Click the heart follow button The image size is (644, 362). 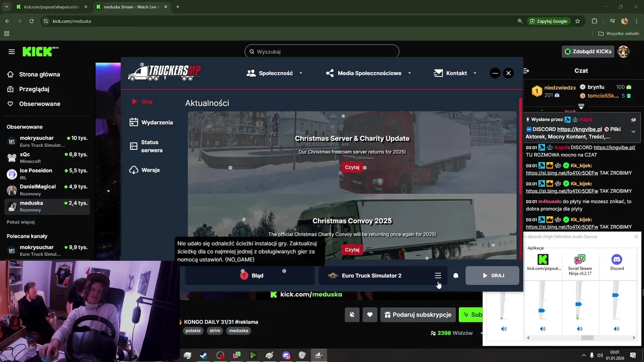pyautogui.click(x=370, y=315)
